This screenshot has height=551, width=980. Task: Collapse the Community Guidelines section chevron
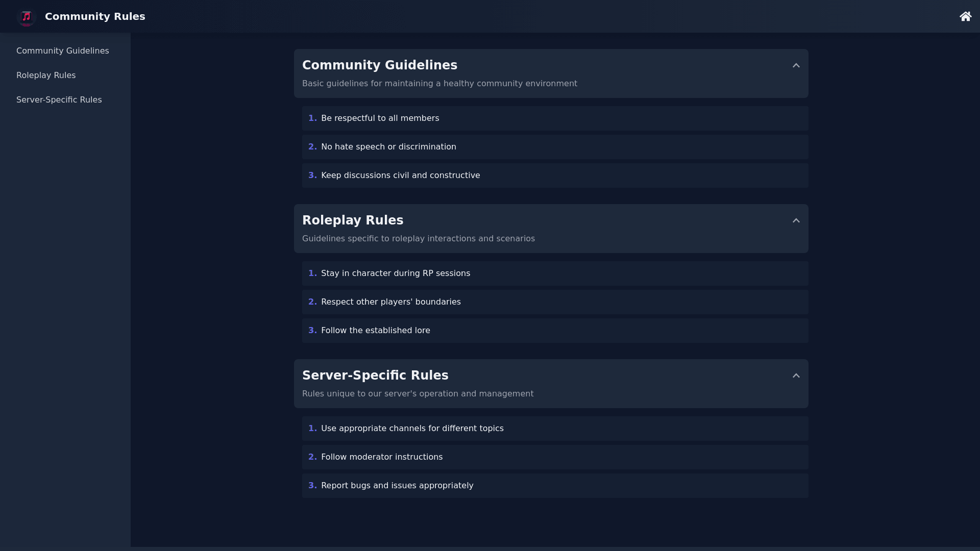pos(796,66)
